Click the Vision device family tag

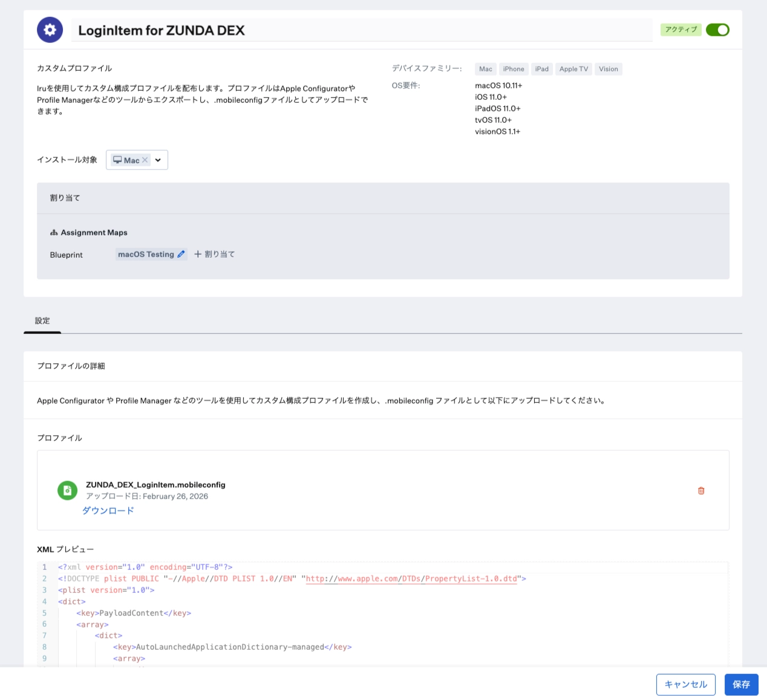(x=608, y=69)
